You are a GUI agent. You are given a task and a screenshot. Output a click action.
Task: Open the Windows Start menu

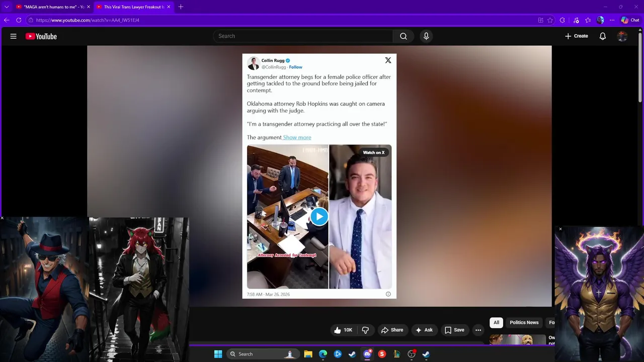pos(218,354)
